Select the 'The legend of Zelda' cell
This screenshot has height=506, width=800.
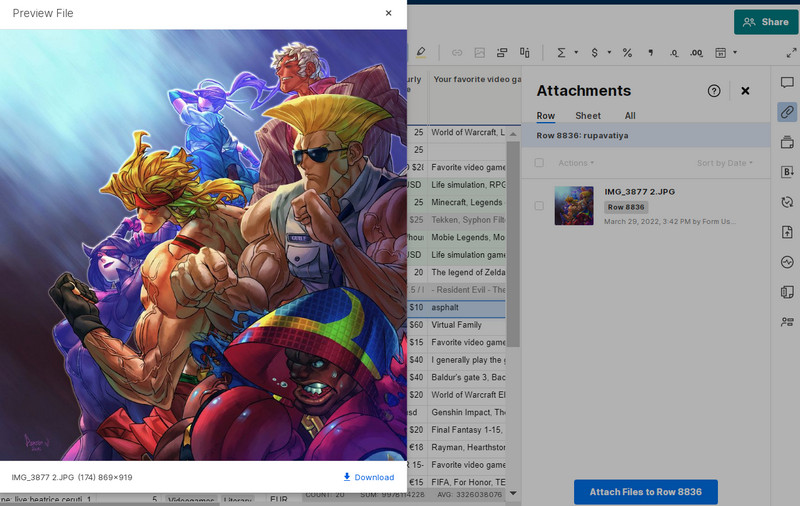pyautogui.click(x=467, y=272)
